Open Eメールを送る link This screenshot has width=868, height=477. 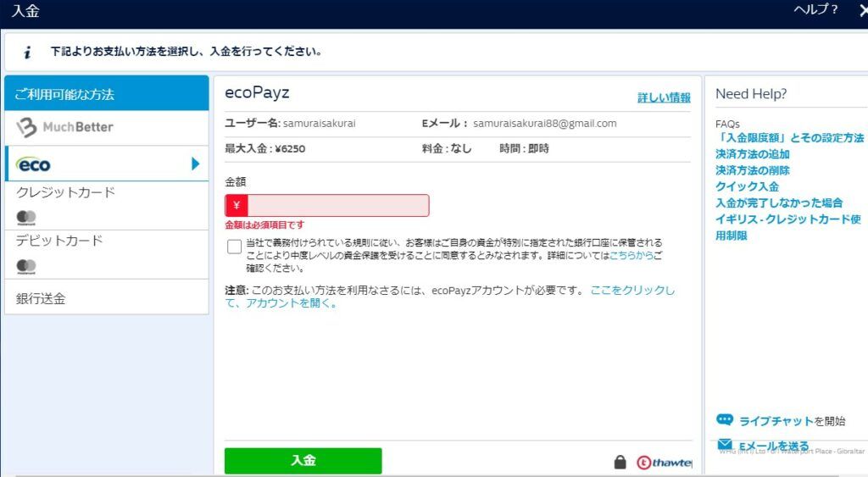tap(774, 446)
